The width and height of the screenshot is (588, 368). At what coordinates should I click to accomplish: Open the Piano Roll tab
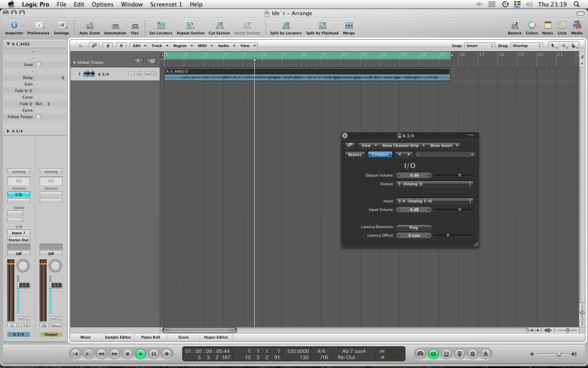[150, 337]
